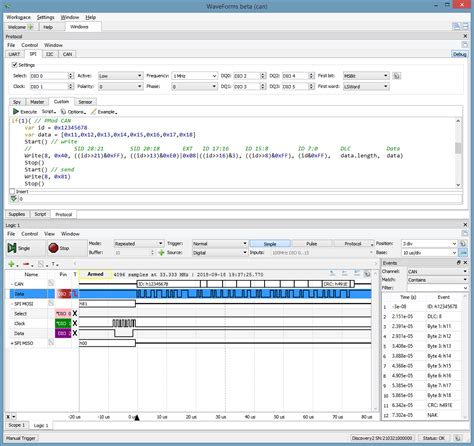Open the CAN channel properties icon
This screenshot has height=446, width=474.
coord(51,284)
